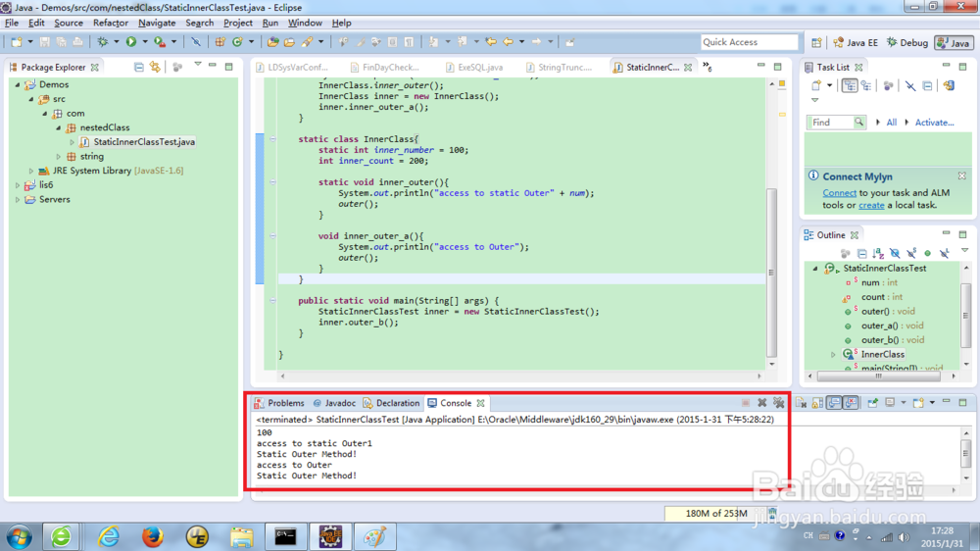Switch to Debug perspective button
Viewport: 980px width, 551px height.
coord(907,42)
